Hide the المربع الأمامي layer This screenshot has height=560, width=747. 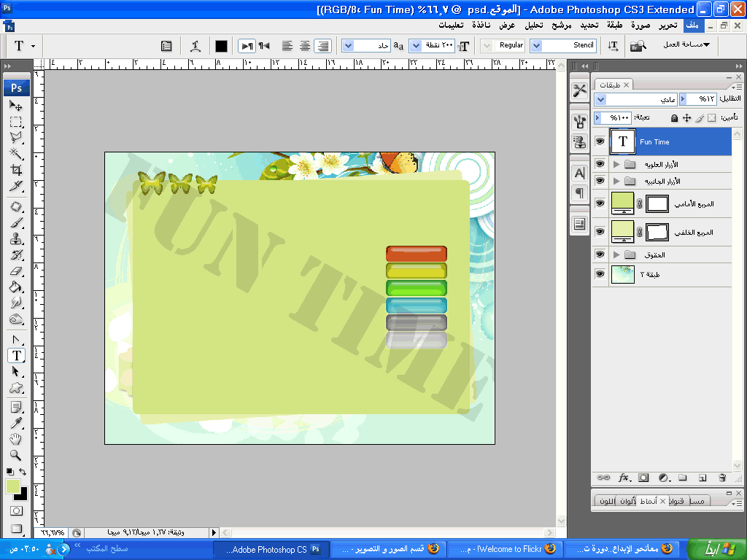point(600,203)
